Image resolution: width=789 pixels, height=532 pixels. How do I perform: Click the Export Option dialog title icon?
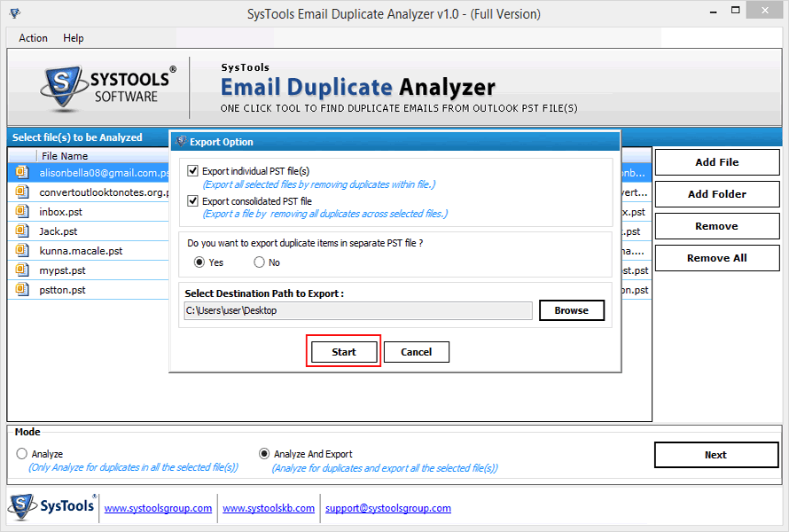(181, 142)
